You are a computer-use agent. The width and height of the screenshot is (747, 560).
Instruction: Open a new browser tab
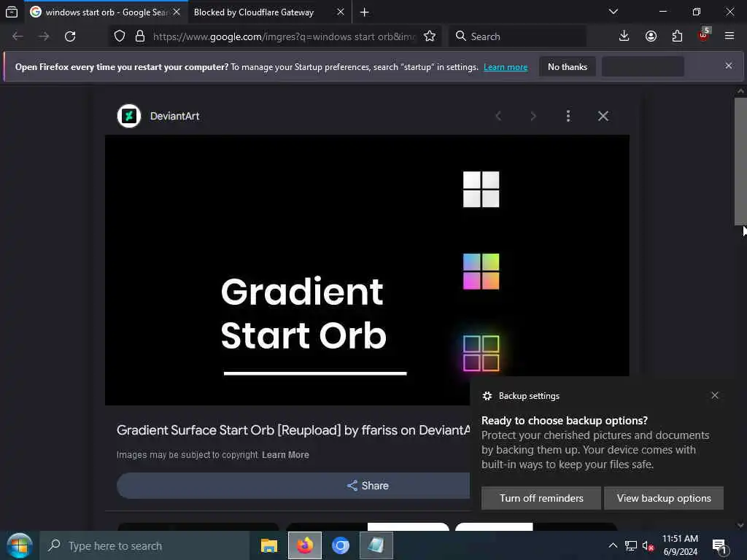pos(365,12)
